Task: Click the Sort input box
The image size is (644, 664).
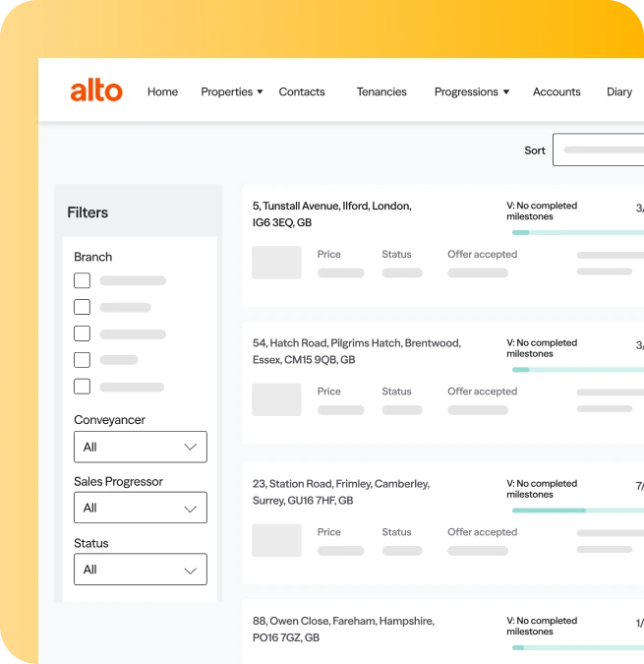Action: click(600, 151)
